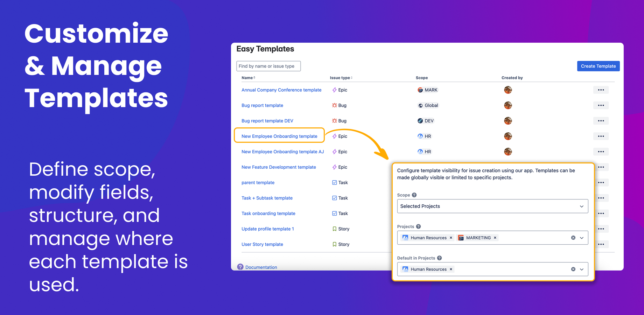Focus the Find by name search field
Viewport: 644px width, 315px height.
268,66
